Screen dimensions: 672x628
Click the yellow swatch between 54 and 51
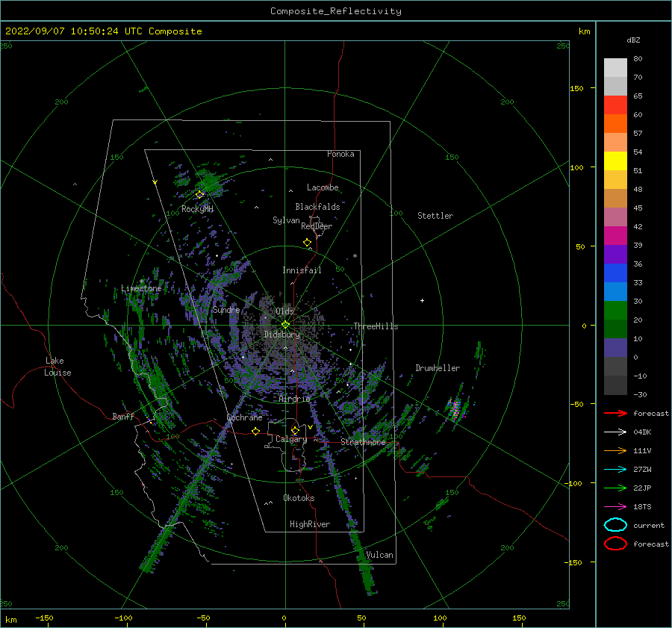click(615, 161)
